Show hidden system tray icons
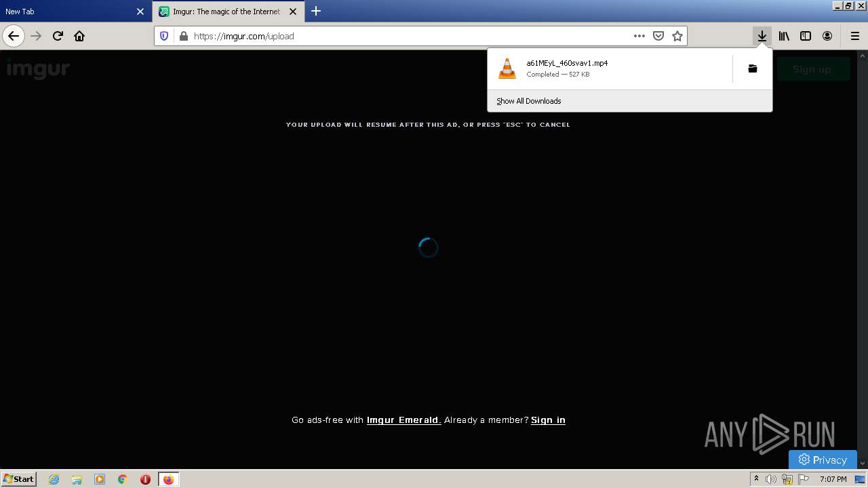The image size is (868, 488). [756, 479]
